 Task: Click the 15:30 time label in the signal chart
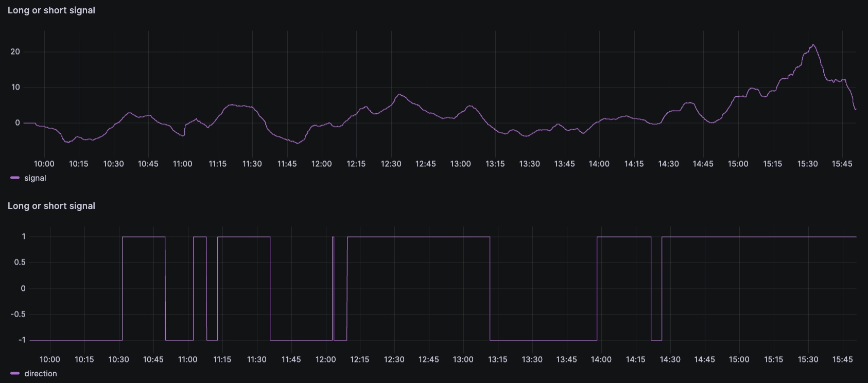click(807, 164)
